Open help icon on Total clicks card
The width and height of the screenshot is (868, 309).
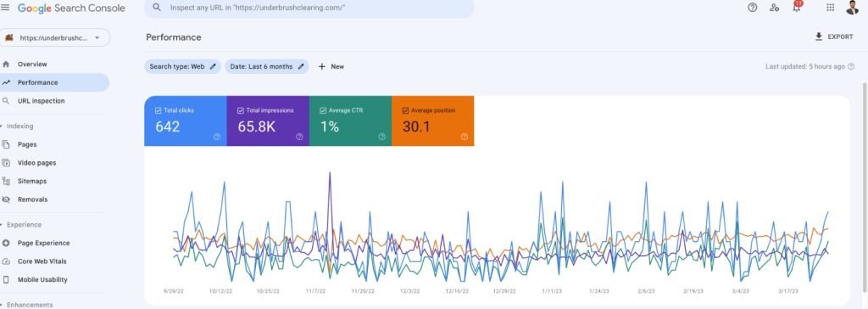click(x=217, y=137)
